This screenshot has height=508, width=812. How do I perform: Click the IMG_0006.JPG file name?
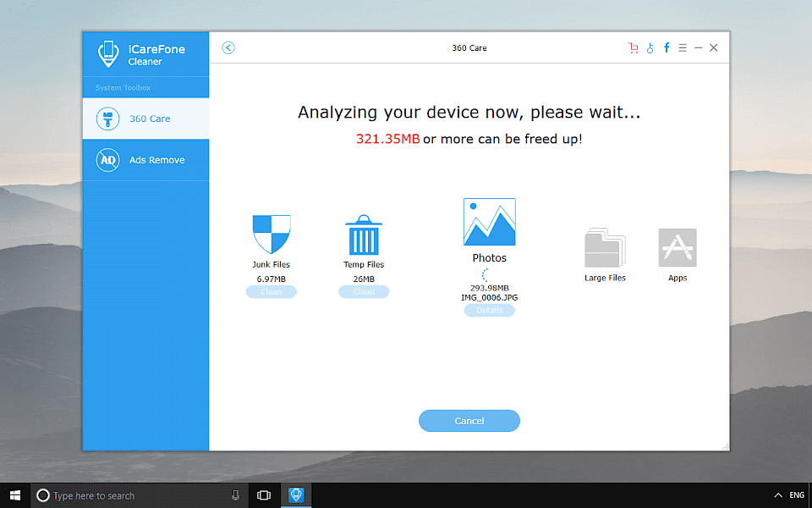coord(490,297)
